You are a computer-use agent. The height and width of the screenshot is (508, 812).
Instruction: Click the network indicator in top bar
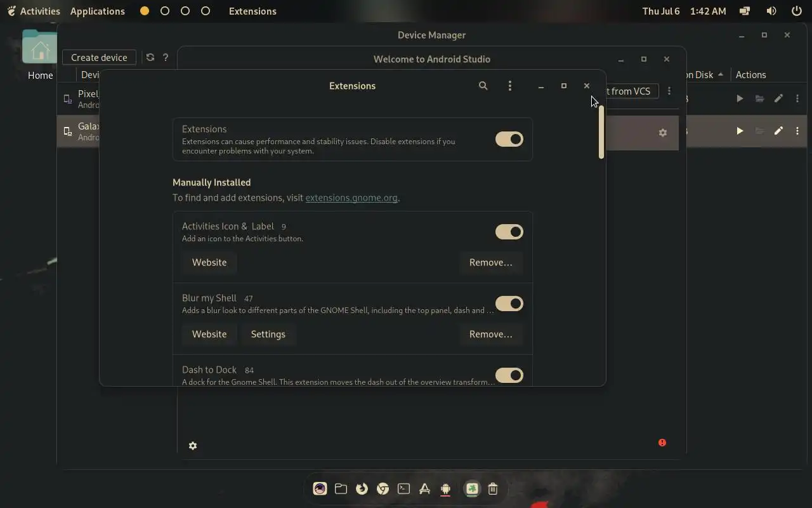point(745,11)
